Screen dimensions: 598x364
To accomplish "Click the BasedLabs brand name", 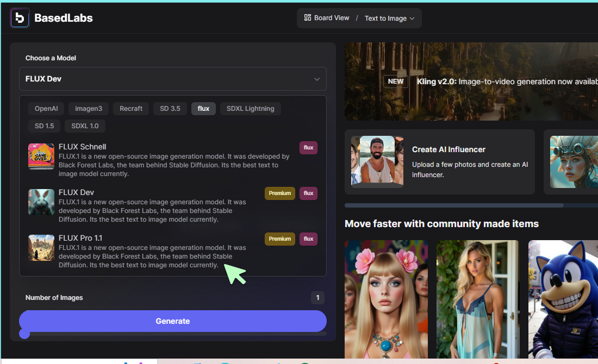I will (x=63, y=18).
